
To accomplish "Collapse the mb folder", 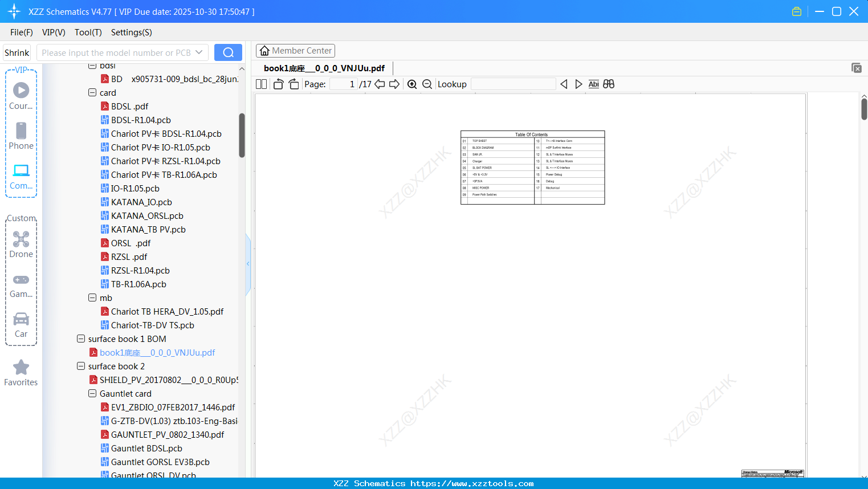I will click(92, 298).
